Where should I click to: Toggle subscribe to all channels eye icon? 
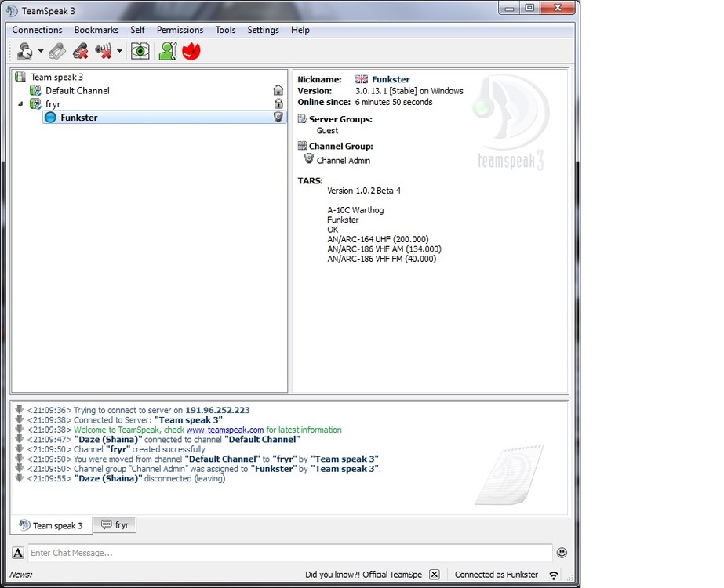click(x=141, y=50)
